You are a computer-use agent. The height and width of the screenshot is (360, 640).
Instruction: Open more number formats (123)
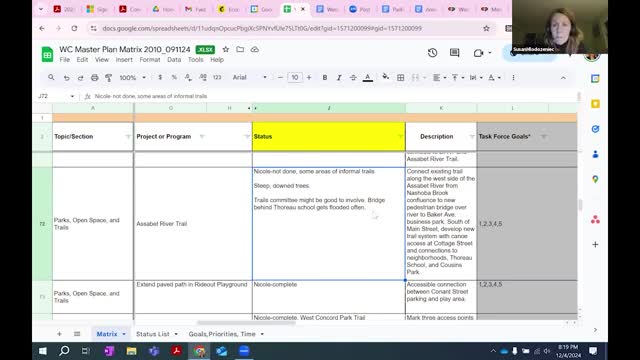tap(217, 78)
